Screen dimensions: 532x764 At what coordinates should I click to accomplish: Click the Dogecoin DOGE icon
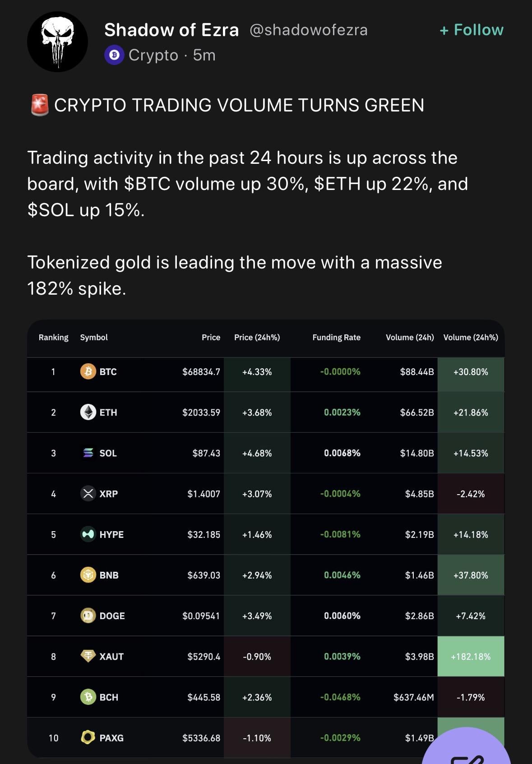88,616
